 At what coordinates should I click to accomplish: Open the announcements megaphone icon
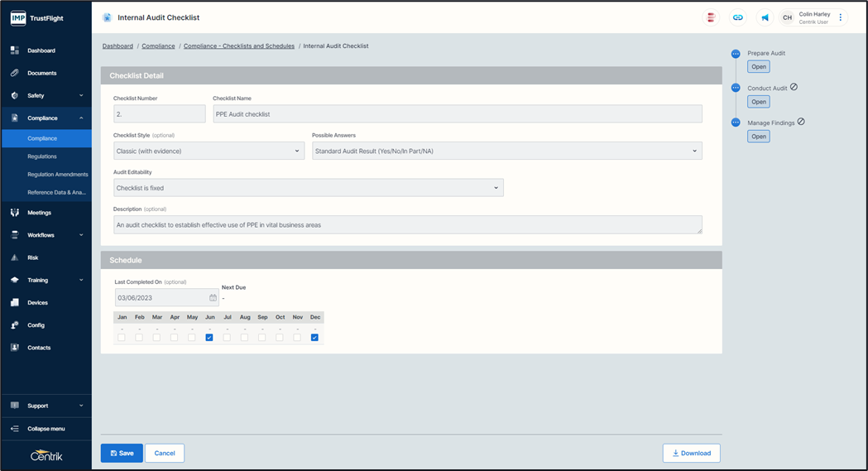765,17
